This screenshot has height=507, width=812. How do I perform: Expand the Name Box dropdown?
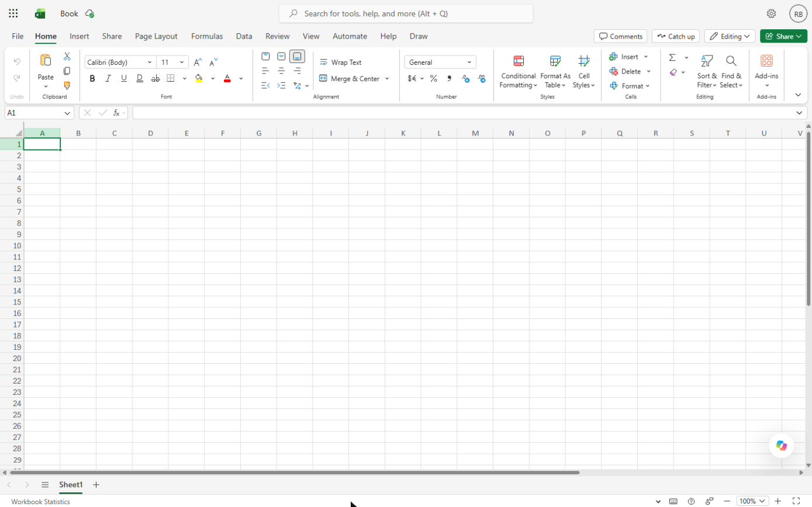point(67,113)
